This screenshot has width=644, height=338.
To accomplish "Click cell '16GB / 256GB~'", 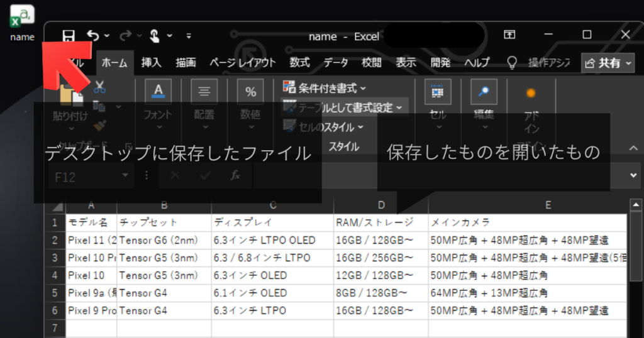I will pyautogui.click(x=380, y=258).
